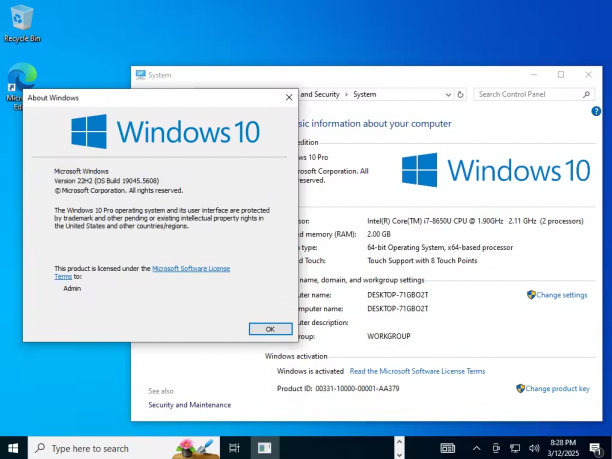Viewport: 612px width, 459px height.
Task: Click the 2.00 GB memory value
Action: [x=379, y=234]
